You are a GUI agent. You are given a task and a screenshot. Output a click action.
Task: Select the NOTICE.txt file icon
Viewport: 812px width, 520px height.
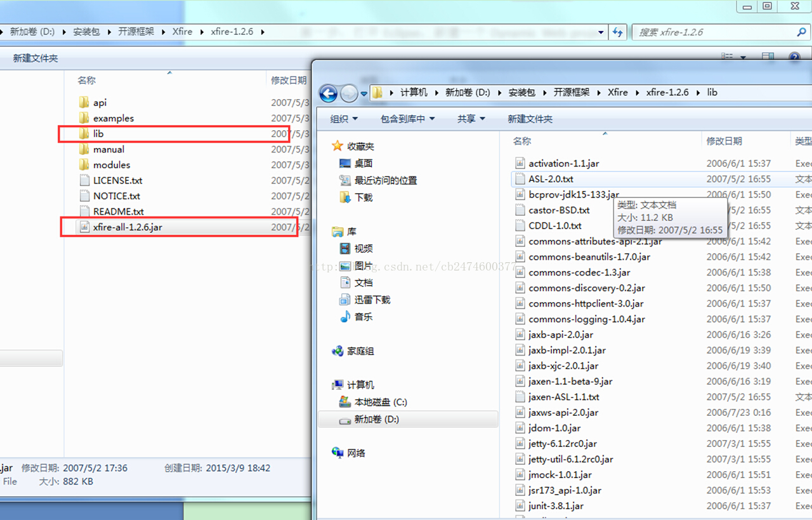[x=85, y=196]
